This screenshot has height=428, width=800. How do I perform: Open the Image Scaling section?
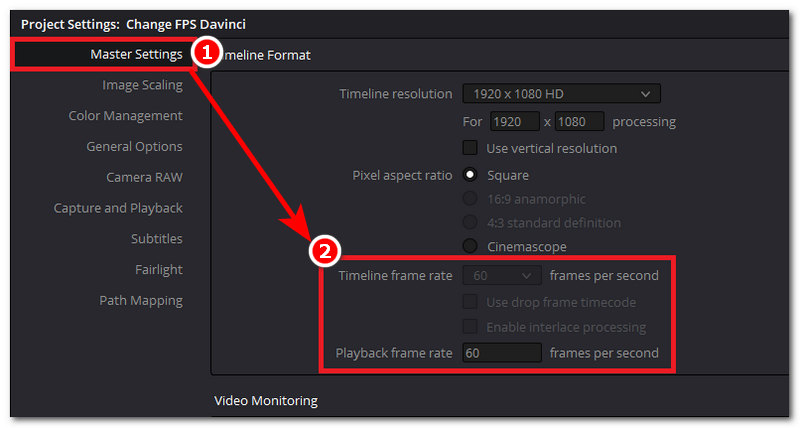click(x=142, y=85)
